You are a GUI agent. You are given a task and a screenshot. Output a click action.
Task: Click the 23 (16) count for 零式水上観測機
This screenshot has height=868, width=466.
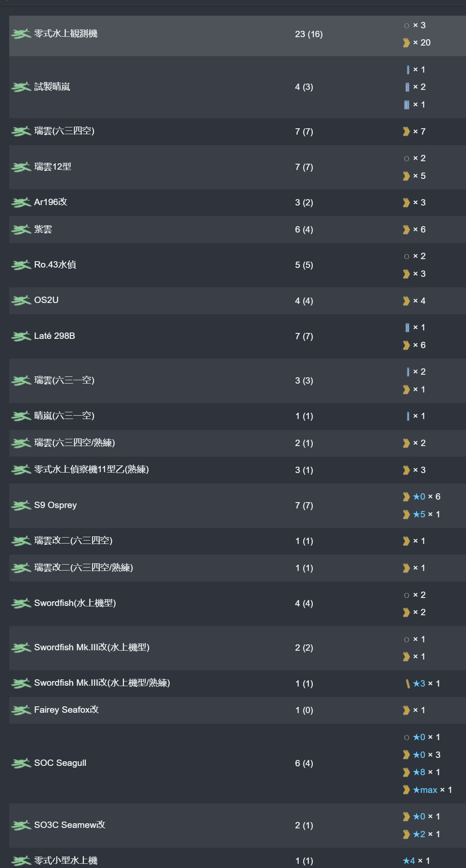(x=309, y=34)
